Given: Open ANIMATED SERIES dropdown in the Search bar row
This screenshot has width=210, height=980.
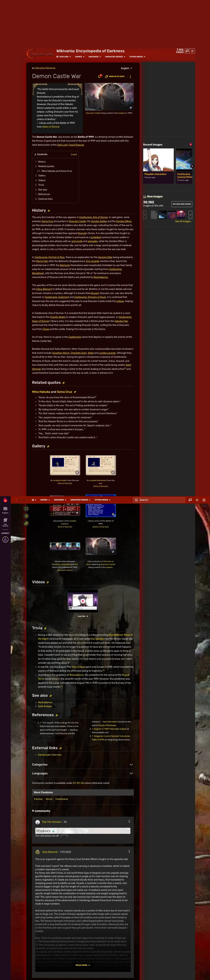Looking at the screenshot, I should [x=80, y=500].
